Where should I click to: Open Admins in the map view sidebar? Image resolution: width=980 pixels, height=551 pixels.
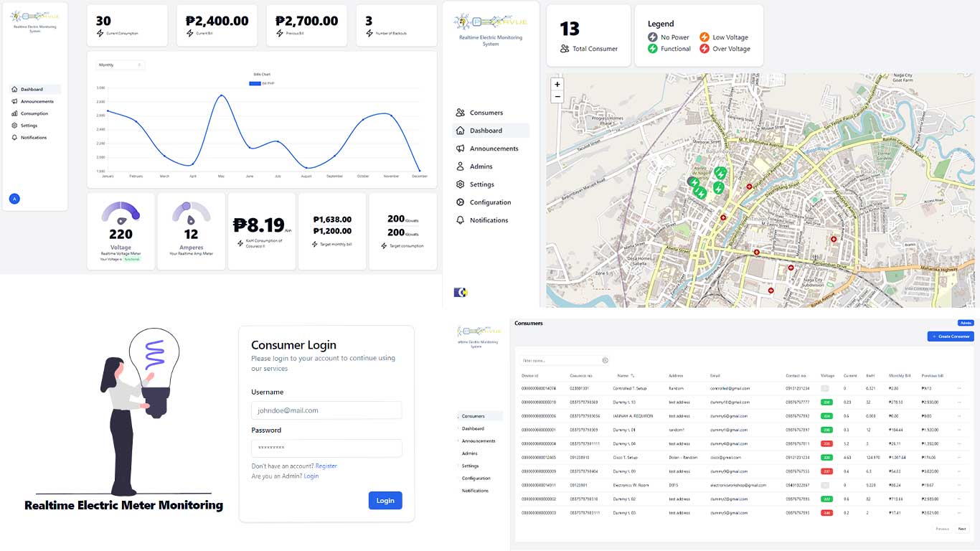click(x=481, y=166)
